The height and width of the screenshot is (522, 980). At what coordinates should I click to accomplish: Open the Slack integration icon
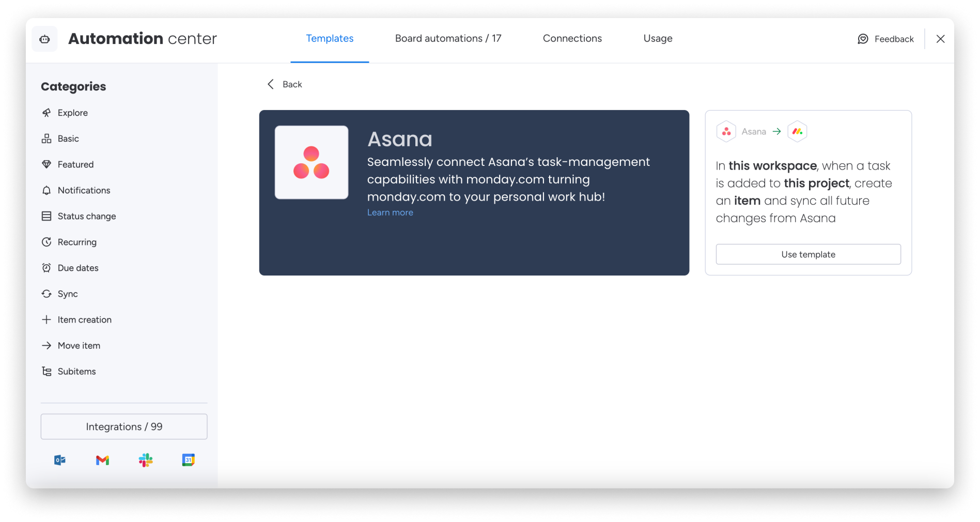tap(146, 460)
